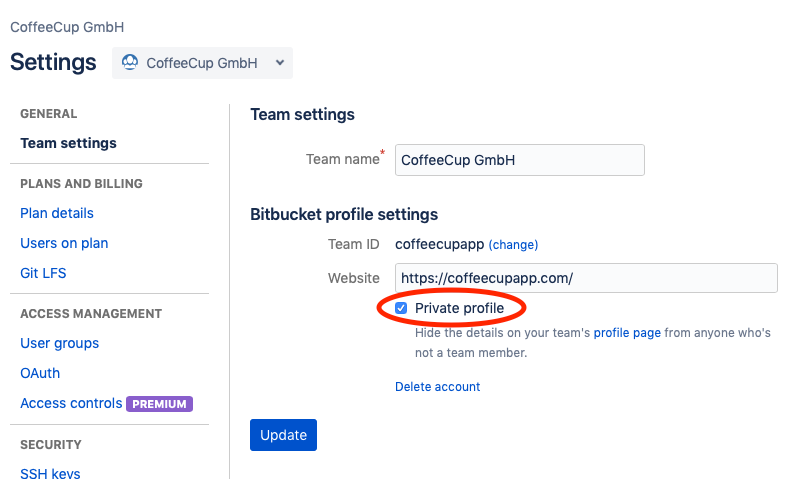Click the Team ID change link

pyautogui.click(x=513, y=245)
